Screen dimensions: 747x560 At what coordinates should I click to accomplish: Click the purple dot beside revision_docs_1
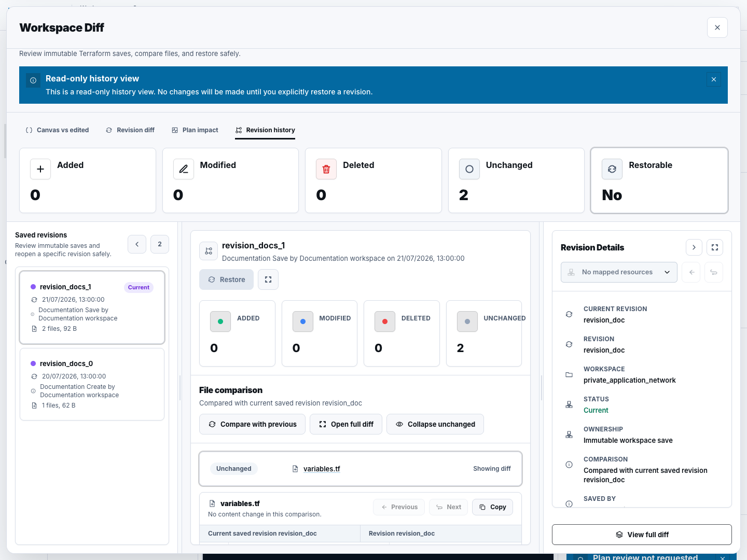tap(33, 287)
